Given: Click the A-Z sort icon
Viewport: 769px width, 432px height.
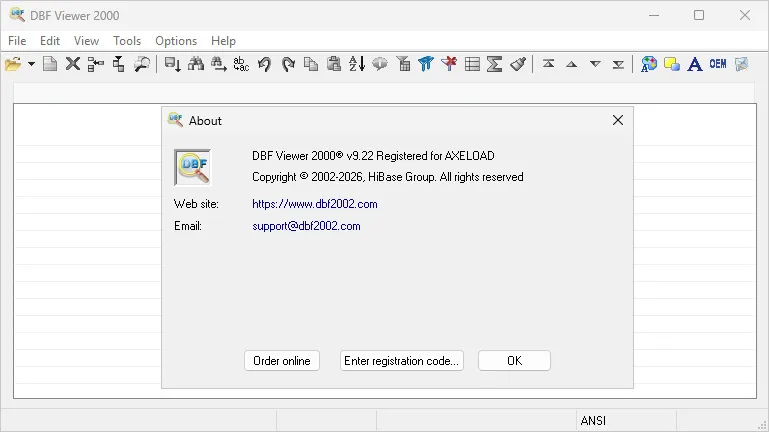Looking at the screenshot, I should [x=357, y=64].
